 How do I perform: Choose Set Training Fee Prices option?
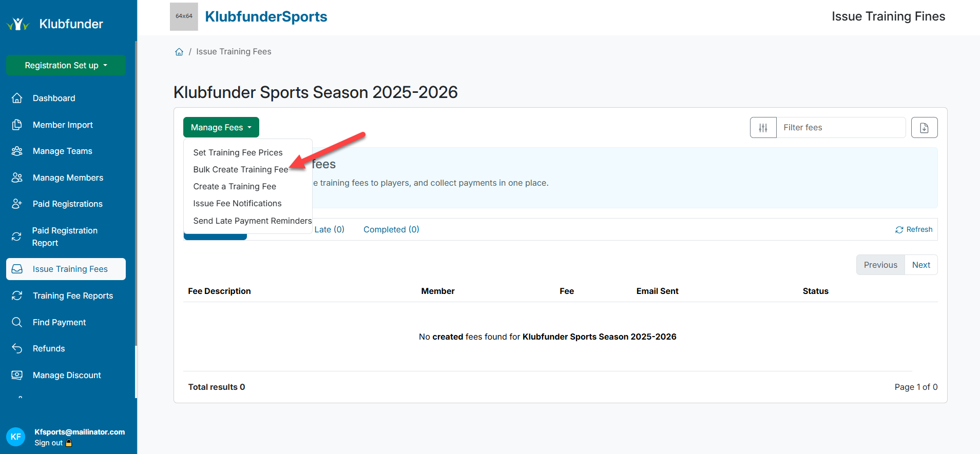coord(238,152)
